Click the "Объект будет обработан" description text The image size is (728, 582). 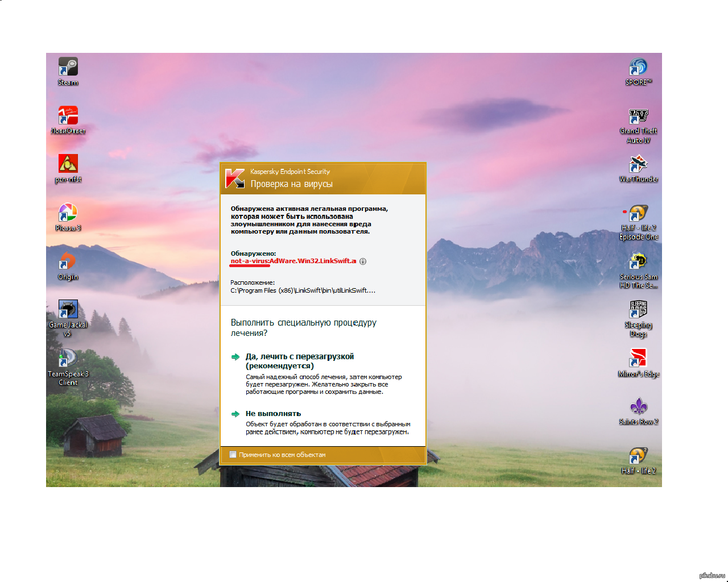tap(328, 428)
